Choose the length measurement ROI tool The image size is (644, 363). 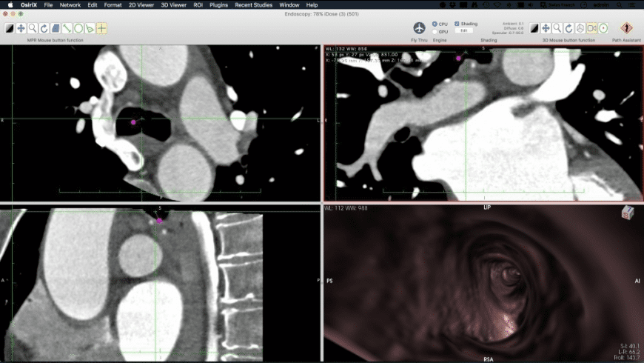tap(67, 28)
